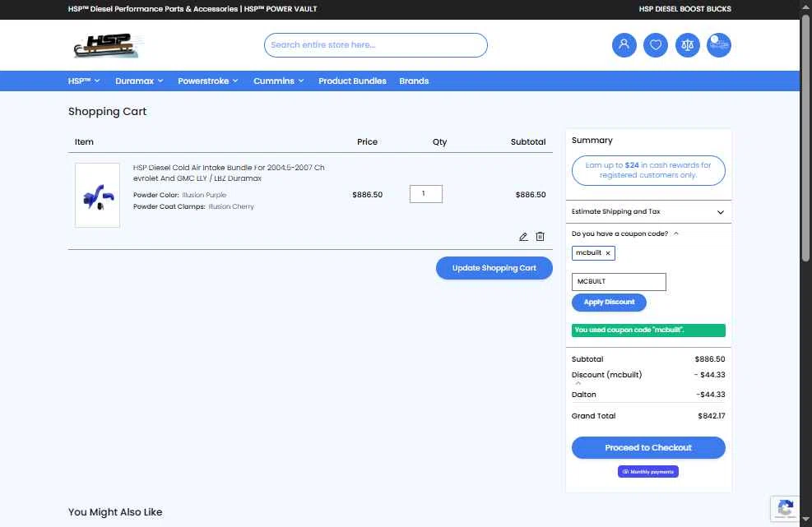Click the MCBUILT coupon code field
This screenshot has width=812, height=527.
619,282
